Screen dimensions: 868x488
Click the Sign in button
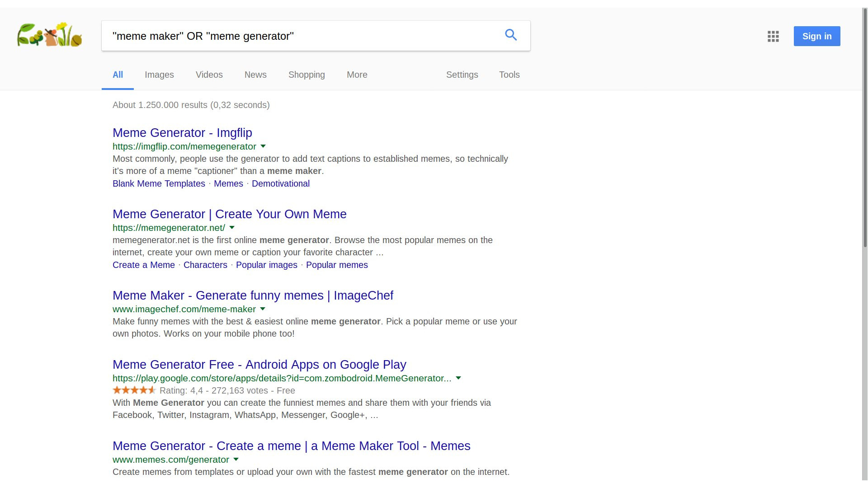[x=816, y=36]
